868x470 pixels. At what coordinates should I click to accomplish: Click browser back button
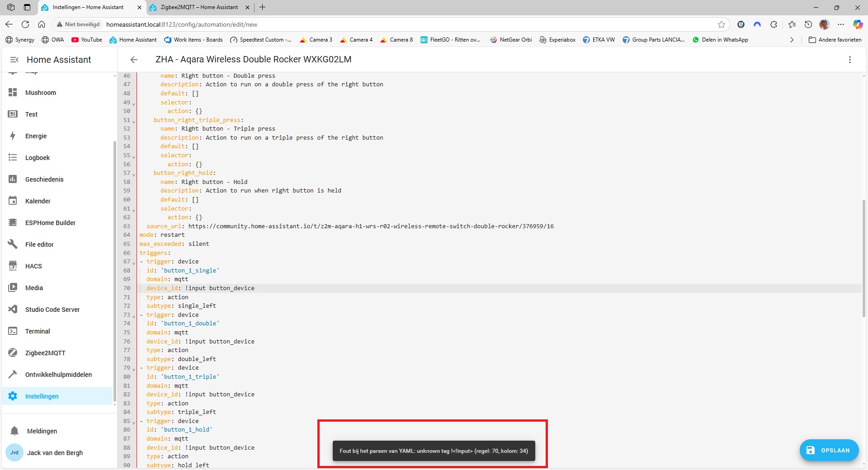[x=9, y=24]
